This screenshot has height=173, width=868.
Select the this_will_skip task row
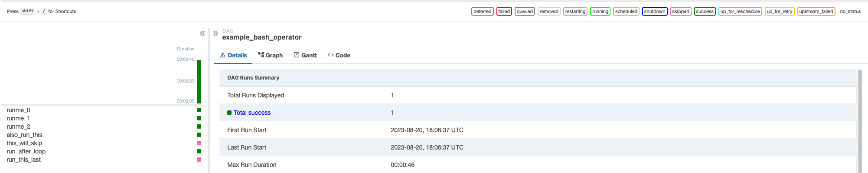point(102,143)
